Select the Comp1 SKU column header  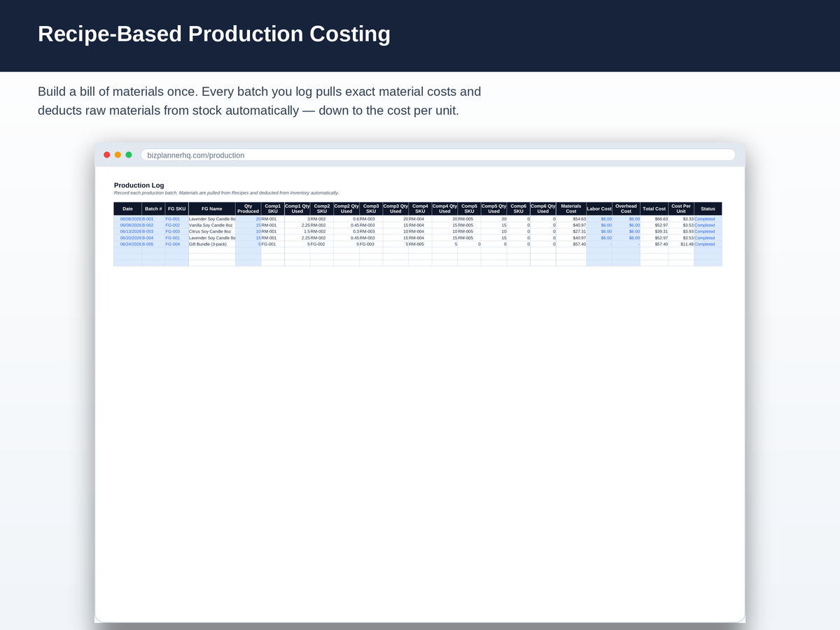coord(273,209)
